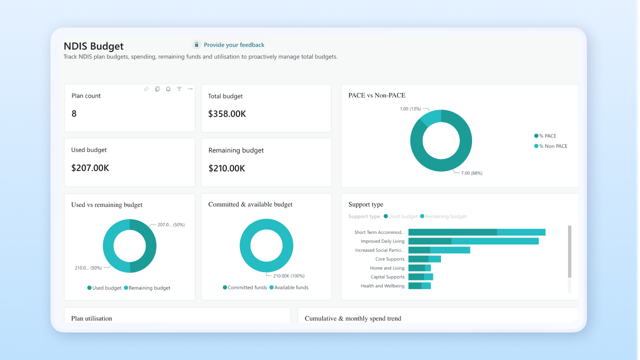Copy the Plan count visual

point(157,89)
